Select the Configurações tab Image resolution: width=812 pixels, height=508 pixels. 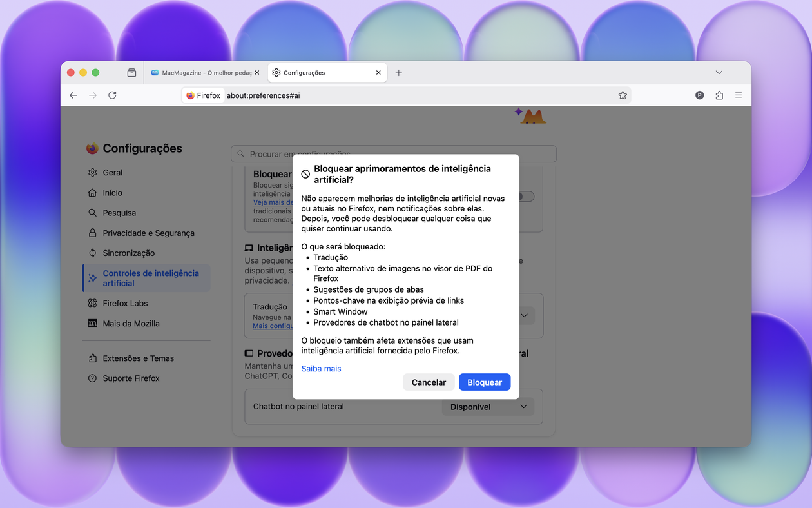327,73
